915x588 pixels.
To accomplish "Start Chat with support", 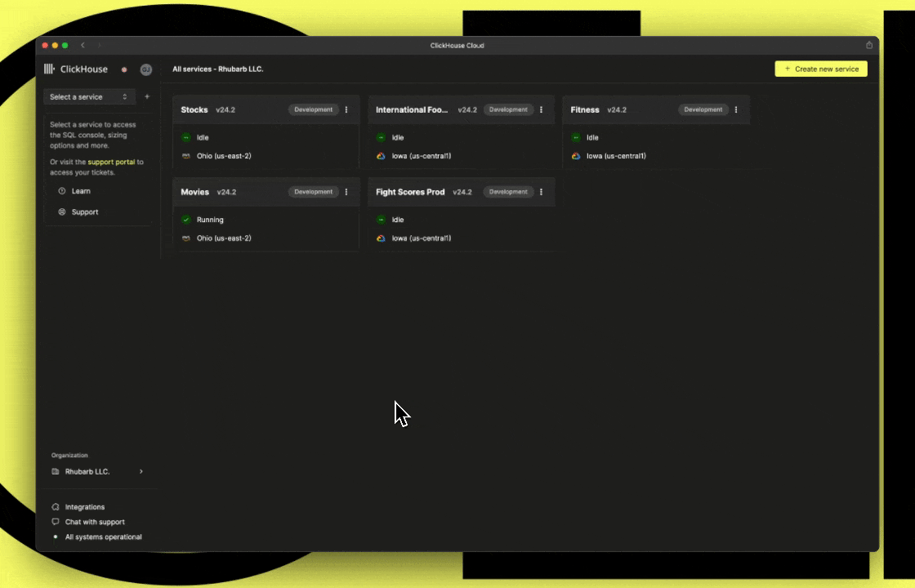I will [94, 522].
